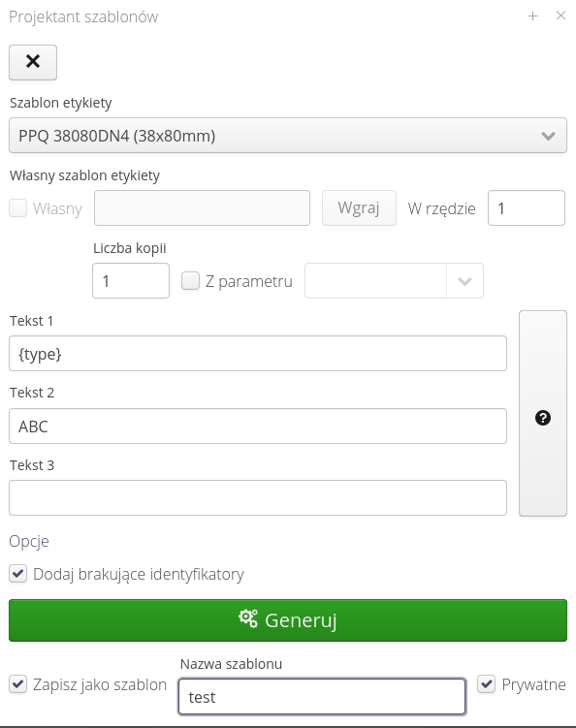Uncheck Dodaj brakujące identyfikatory

(x=18, y=574)
